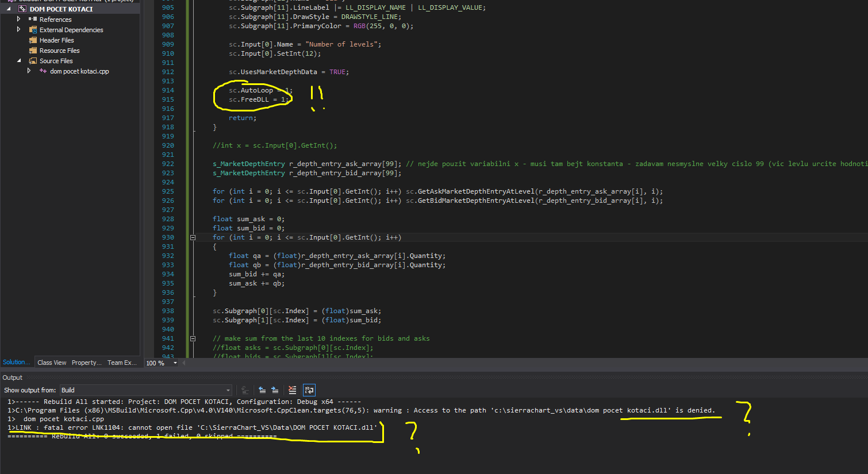Click the Find Message in Code icon
Screen dimensions: 868x474
245,390
